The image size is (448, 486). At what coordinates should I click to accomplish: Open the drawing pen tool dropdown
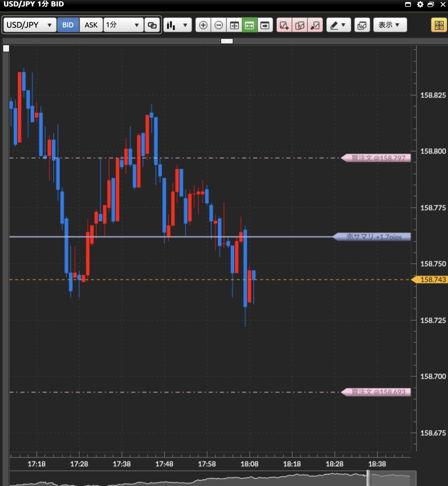tap(338, 25)
